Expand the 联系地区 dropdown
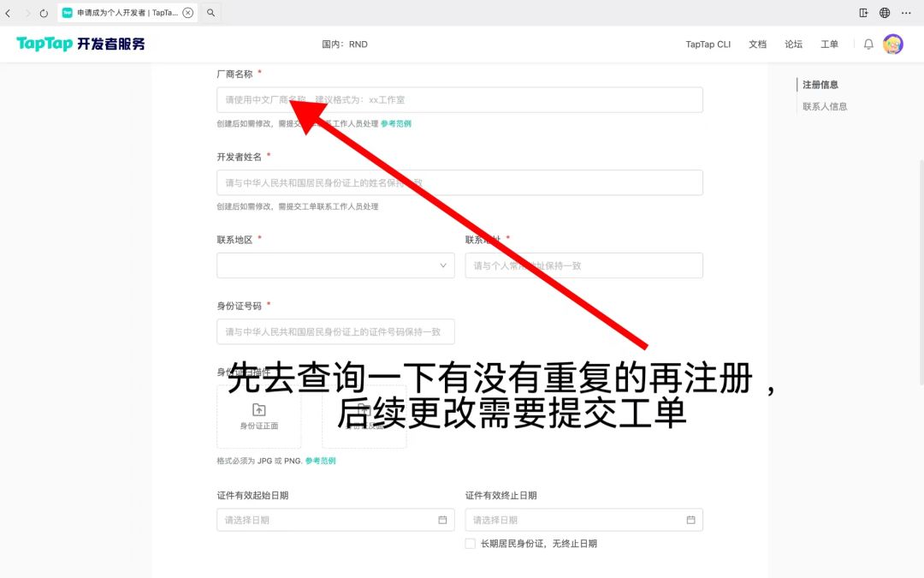924x578 pixels. [335, 265]
